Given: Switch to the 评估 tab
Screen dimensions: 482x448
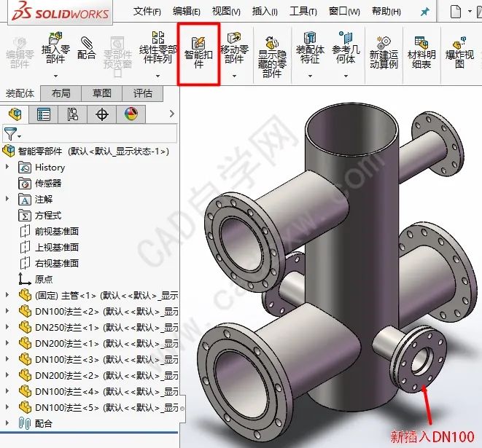Looking at the screenshot, I should click(143, 93).
